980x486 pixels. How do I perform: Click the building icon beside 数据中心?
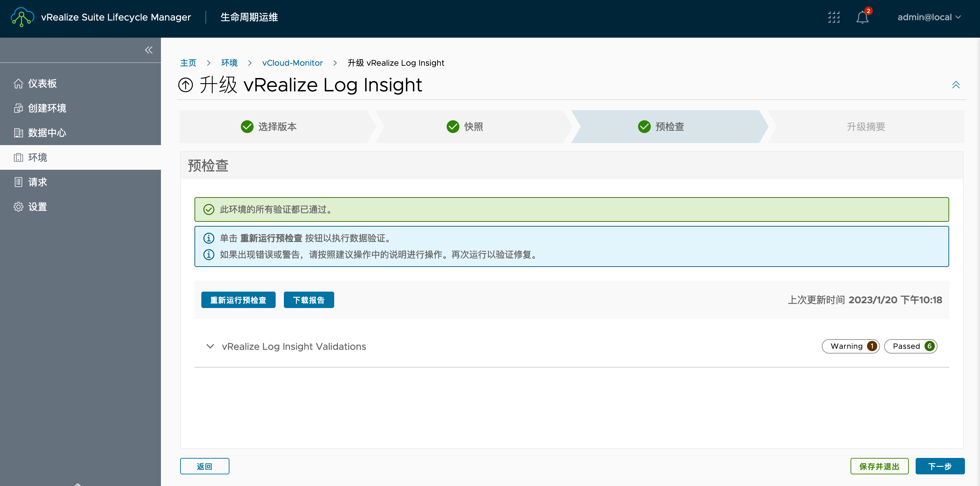click(18, 133)
